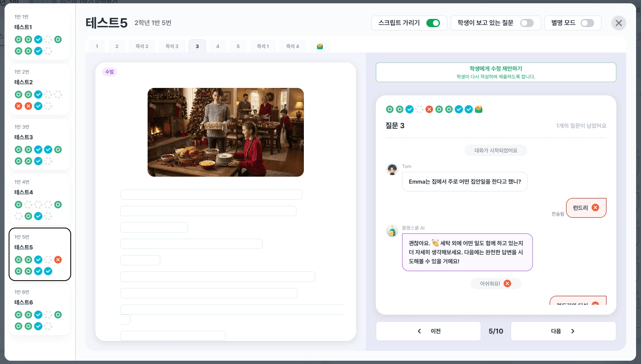
Task: Click the 1개의 질문이 남았어요 text
Action: pos(581,126)
